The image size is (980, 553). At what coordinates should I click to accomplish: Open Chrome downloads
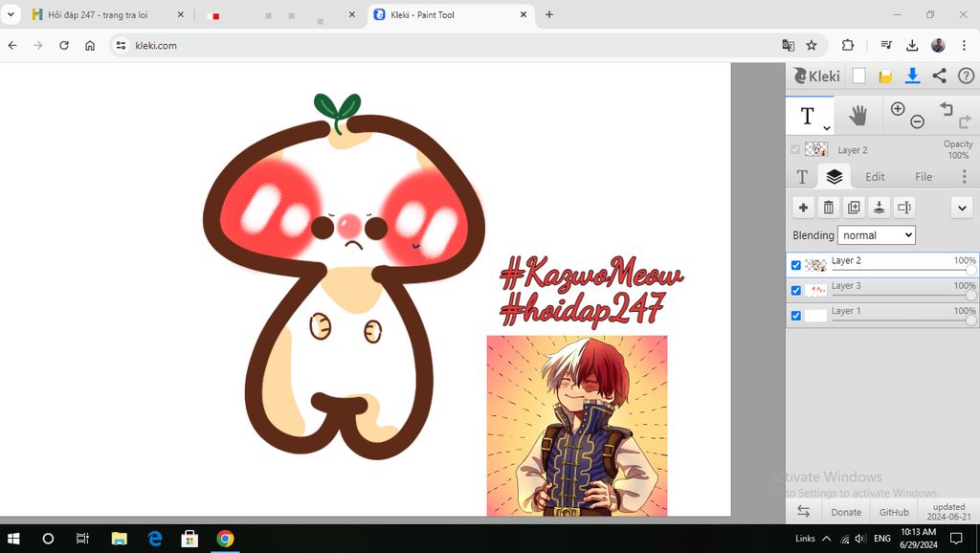(912, 46)
